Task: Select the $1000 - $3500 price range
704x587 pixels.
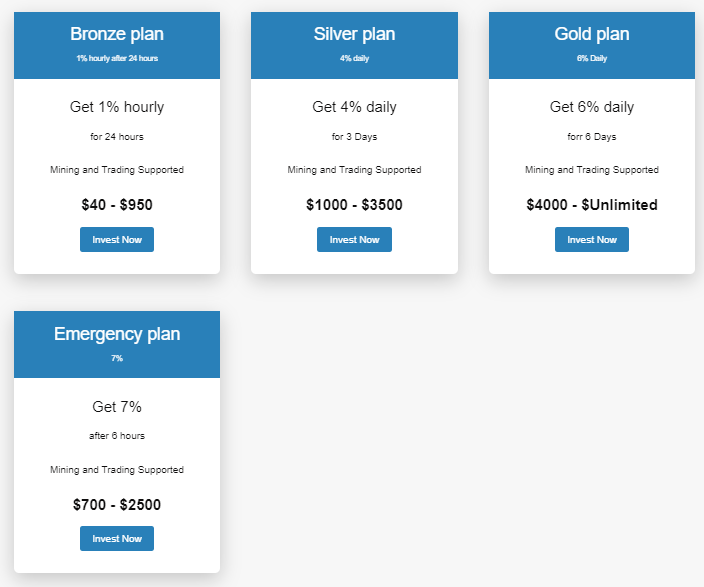Action: click(354, 205)
